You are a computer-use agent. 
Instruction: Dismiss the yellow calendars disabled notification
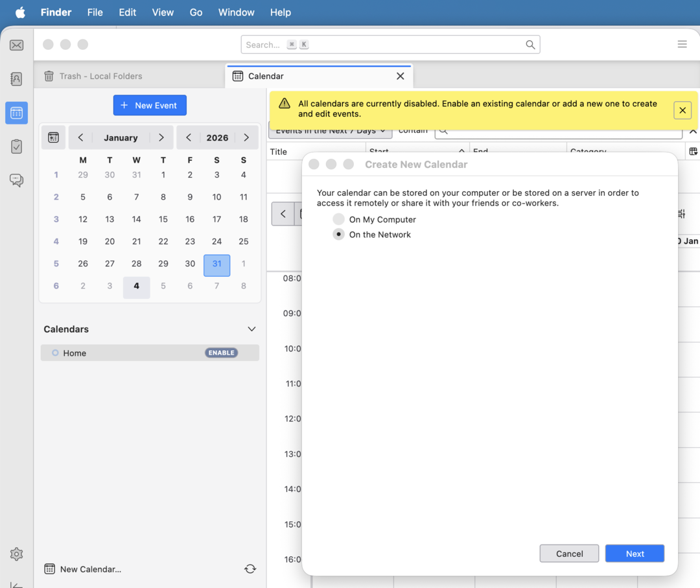tap(682, 110)
